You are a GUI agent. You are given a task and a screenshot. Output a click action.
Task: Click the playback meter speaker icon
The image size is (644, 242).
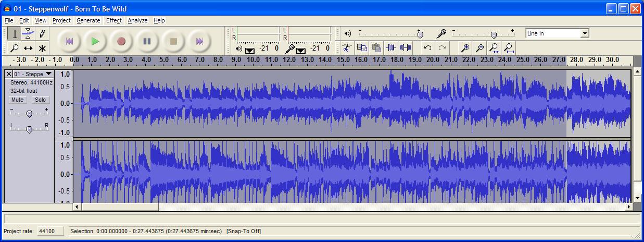239,49
